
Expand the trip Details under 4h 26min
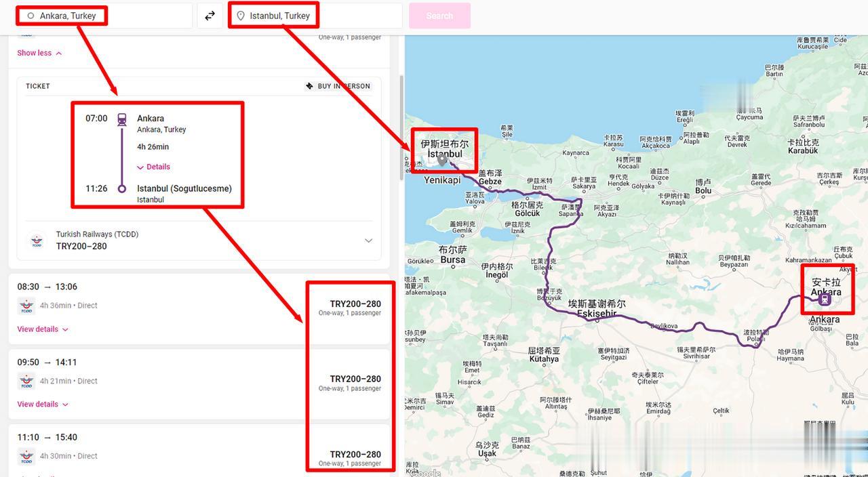pos(153,167)
